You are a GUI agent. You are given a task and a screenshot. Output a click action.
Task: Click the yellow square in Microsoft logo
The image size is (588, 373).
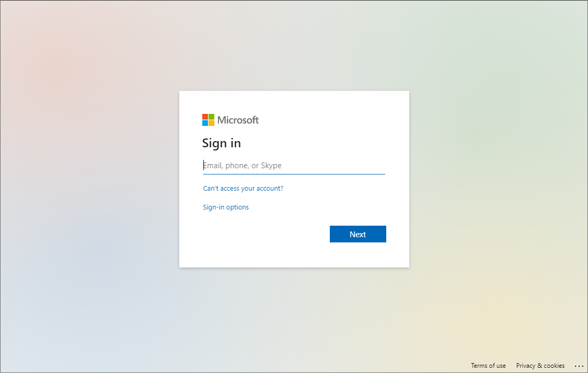pyautogui.click(x=211, y=123)
